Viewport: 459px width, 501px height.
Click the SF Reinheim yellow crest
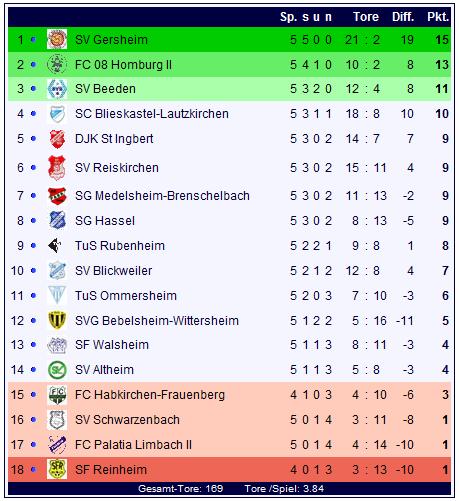pyautogui.click(x=57, y=469)
